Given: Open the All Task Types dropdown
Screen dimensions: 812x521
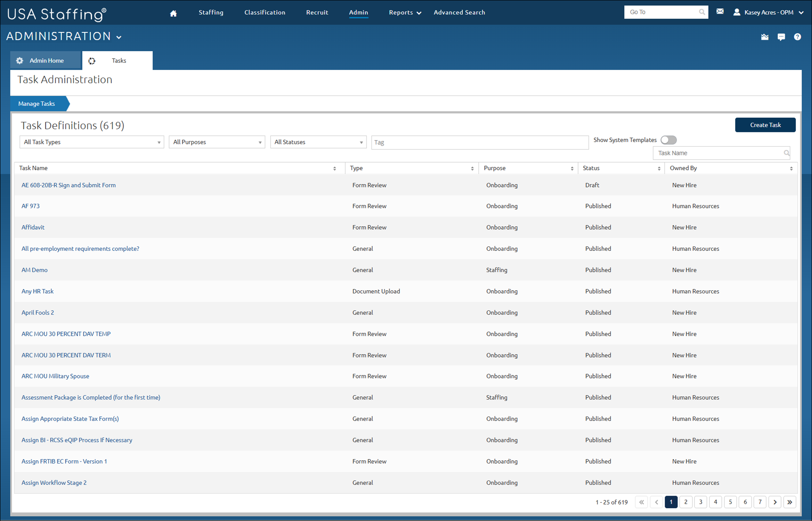Looking at the screenshot, I should pyautogui.click(x=92, y=142).
